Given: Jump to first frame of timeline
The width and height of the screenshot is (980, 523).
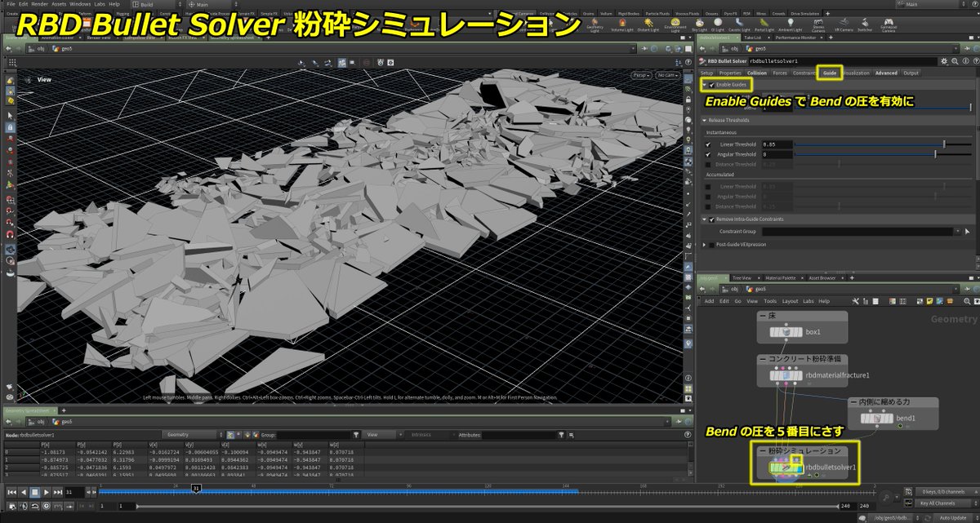Looking at the screenshot, I should coord(11,492).
